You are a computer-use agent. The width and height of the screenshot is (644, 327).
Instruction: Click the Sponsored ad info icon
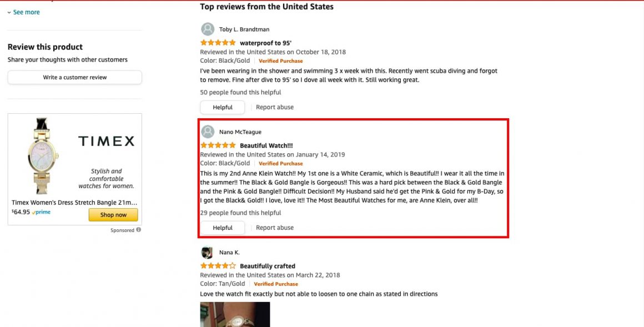(139, 229)
